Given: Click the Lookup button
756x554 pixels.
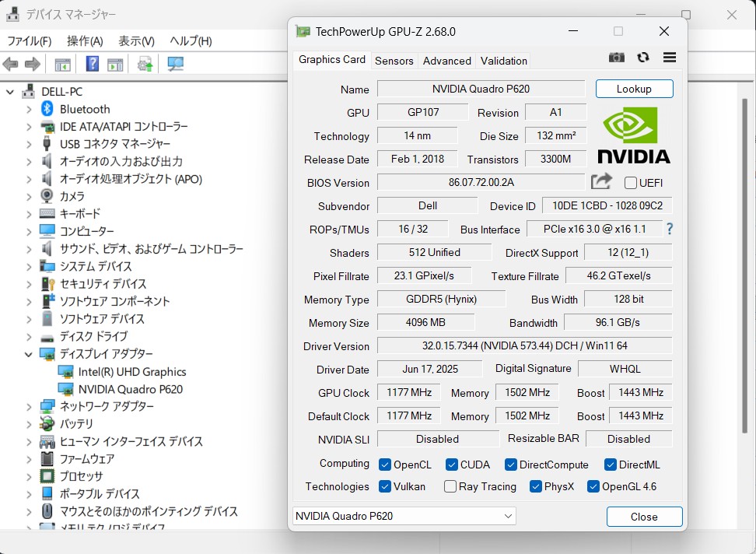Looking at the screenshot, I should point(634,89).
